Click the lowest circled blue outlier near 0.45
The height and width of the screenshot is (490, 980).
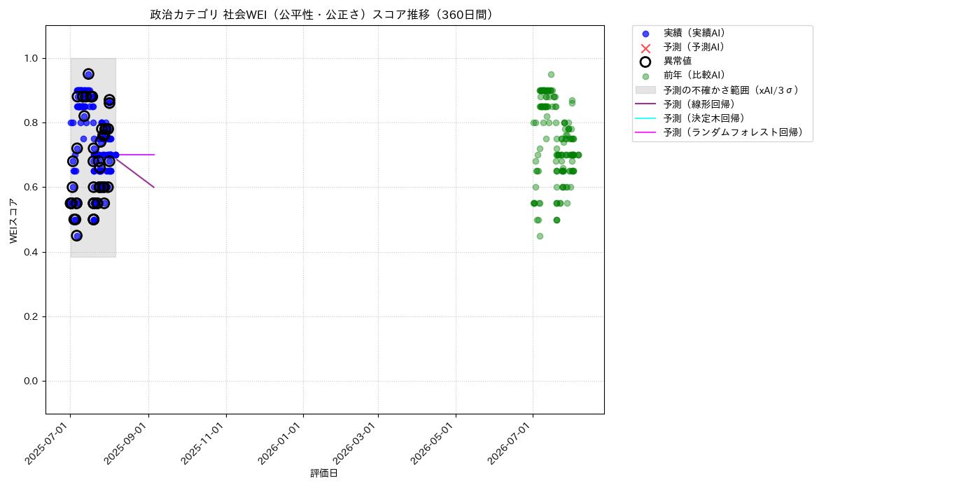tap(77, 236)
